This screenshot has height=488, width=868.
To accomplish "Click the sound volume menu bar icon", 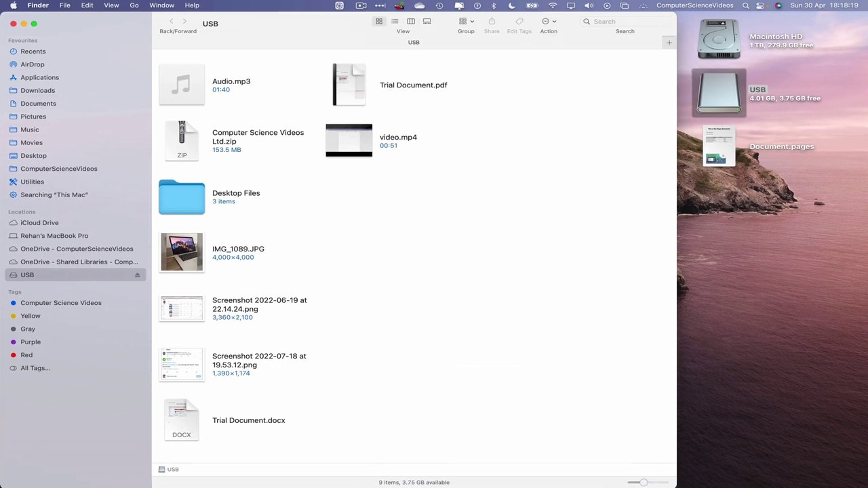I will [589, 5].
